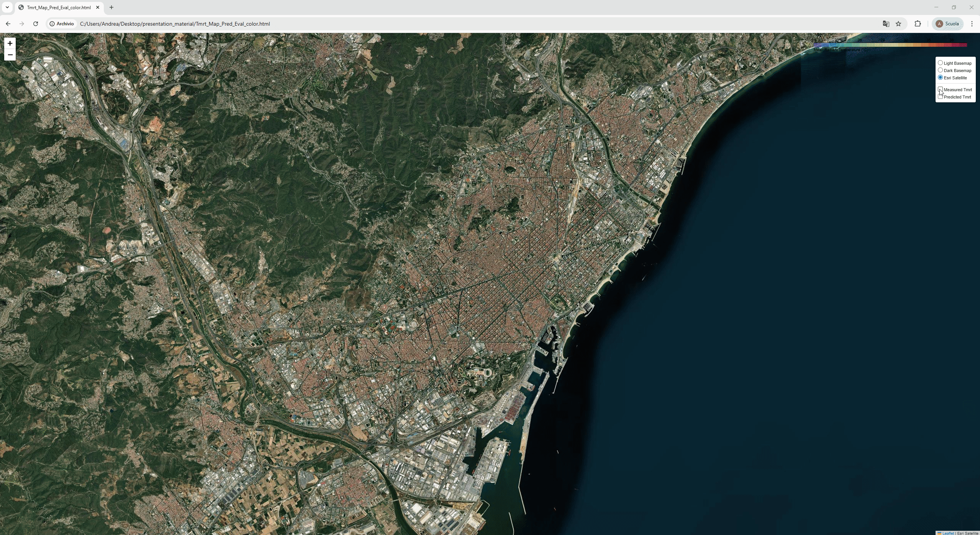Enable the Predicted Tmrt overlay checkbox

tap(940, 97)
